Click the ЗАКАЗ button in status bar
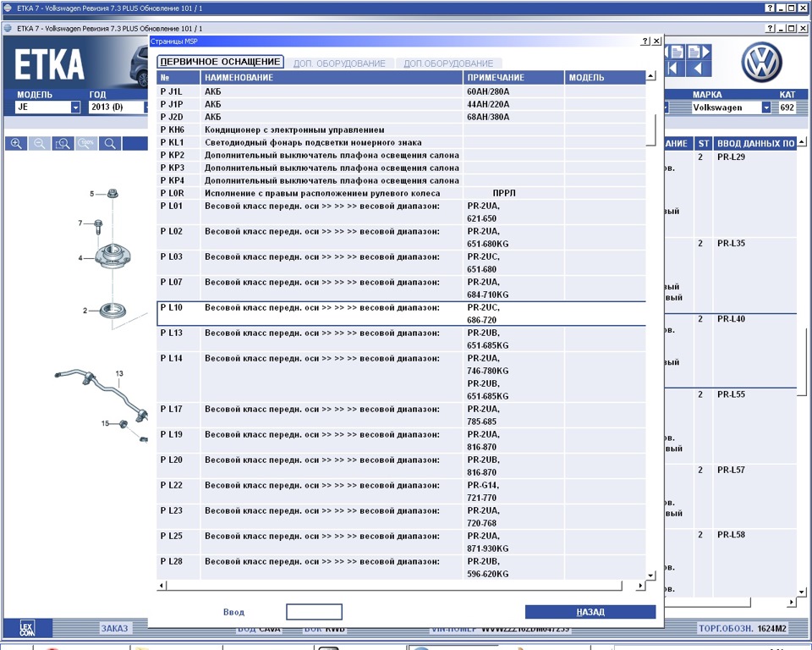Screen dimensions: 812x650 click(114, 628)
